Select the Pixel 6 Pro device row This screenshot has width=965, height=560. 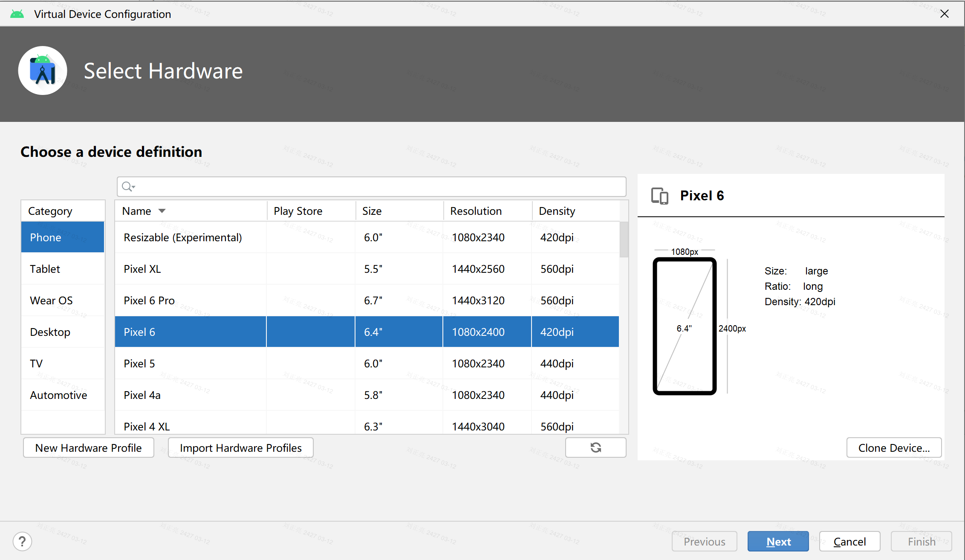[367, 300]
